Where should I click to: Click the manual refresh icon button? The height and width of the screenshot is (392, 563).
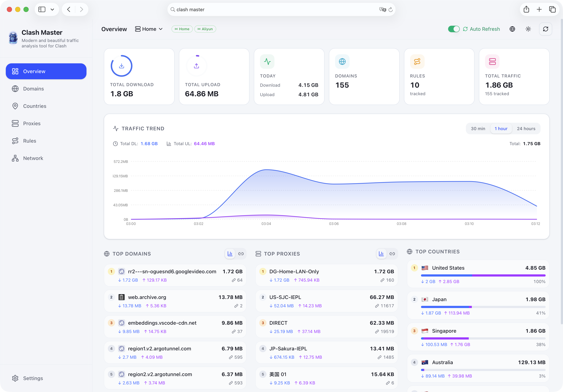(545, 29)
